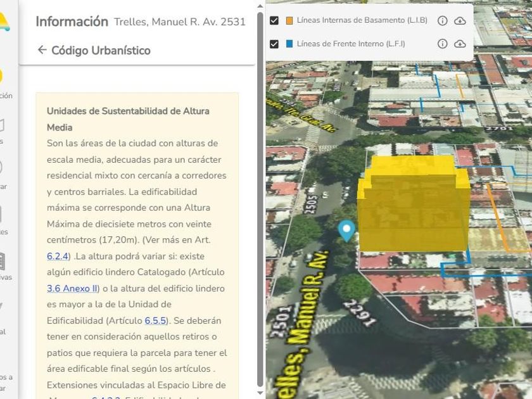Show info for Líneas Internas de Basamento
532x399 pixels.
pyautogui.click(x=442, y=21)
